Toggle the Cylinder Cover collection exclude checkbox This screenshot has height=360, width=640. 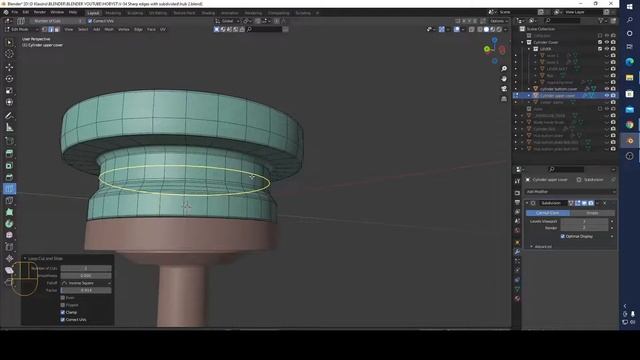coord(600,42)
